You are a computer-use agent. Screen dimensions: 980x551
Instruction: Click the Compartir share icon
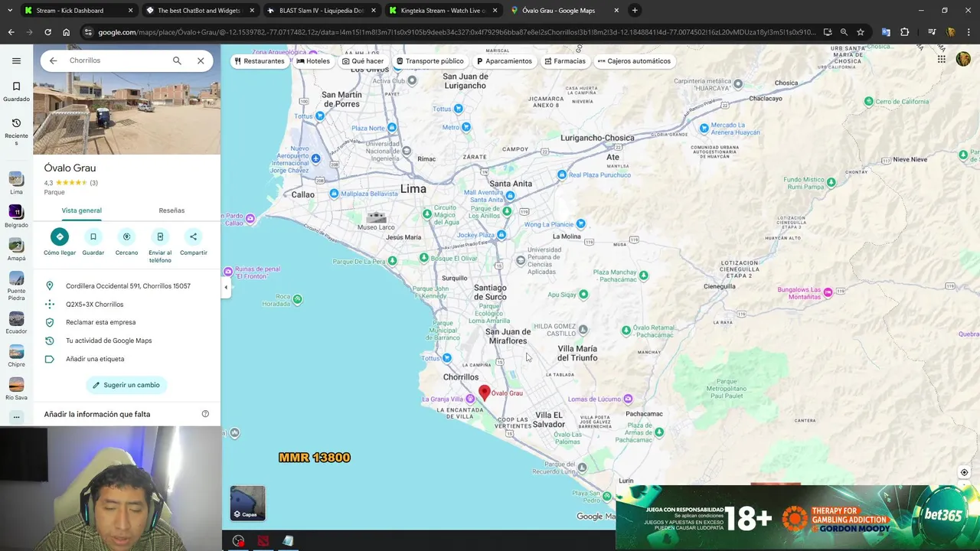pyautogui.click(x=193, y=236)
